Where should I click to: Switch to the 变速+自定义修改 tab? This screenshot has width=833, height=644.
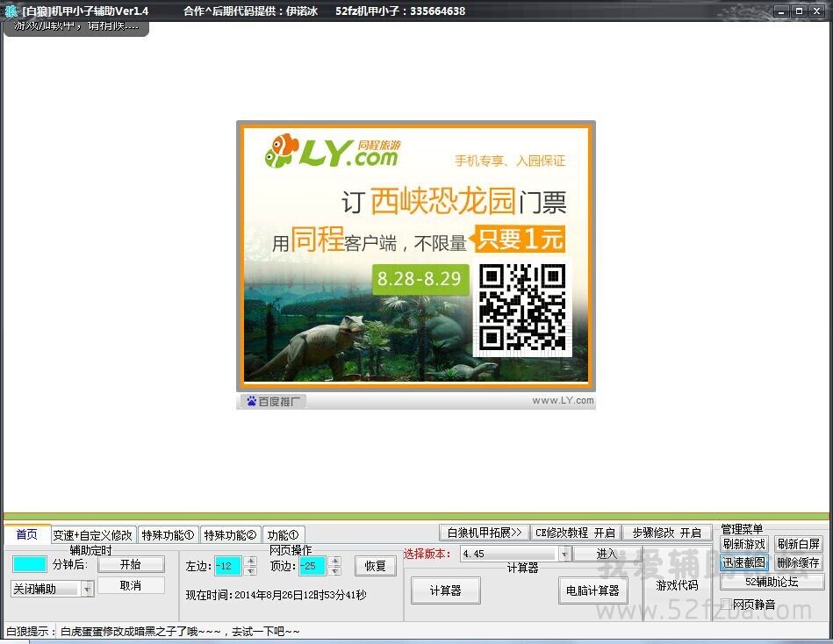(x=93, y=535)
